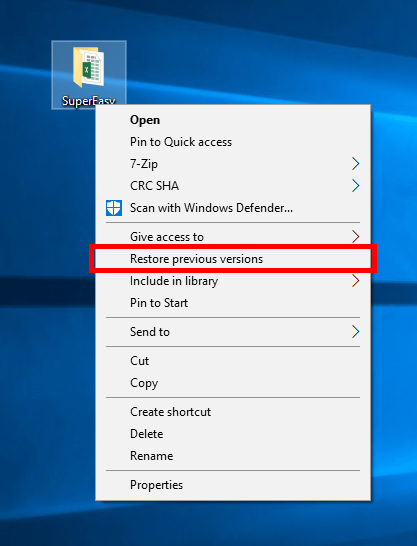Expand the Give access to arrow
Screen dimensions: 417x546
click(355, 237)
